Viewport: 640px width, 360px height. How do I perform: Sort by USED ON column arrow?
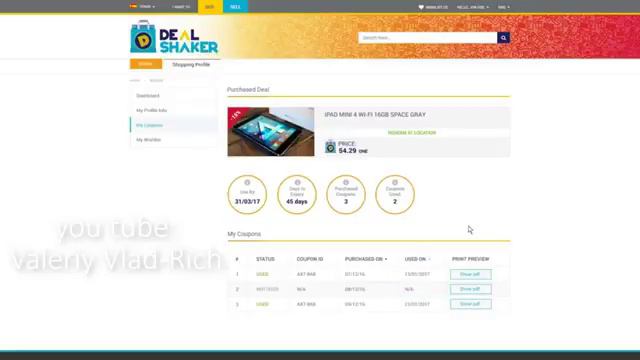pos(429,259)
